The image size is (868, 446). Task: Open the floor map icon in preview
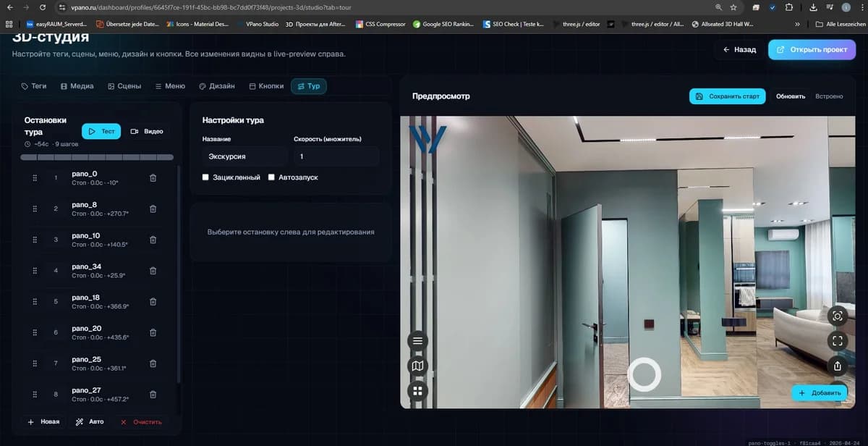coord(417,366)
